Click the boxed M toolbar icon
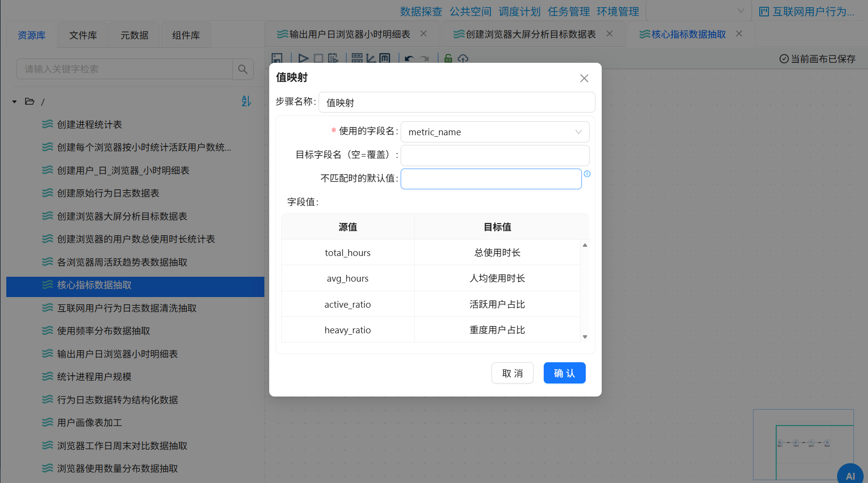Viewport: 868px width, 483px height. click(385, 58)
